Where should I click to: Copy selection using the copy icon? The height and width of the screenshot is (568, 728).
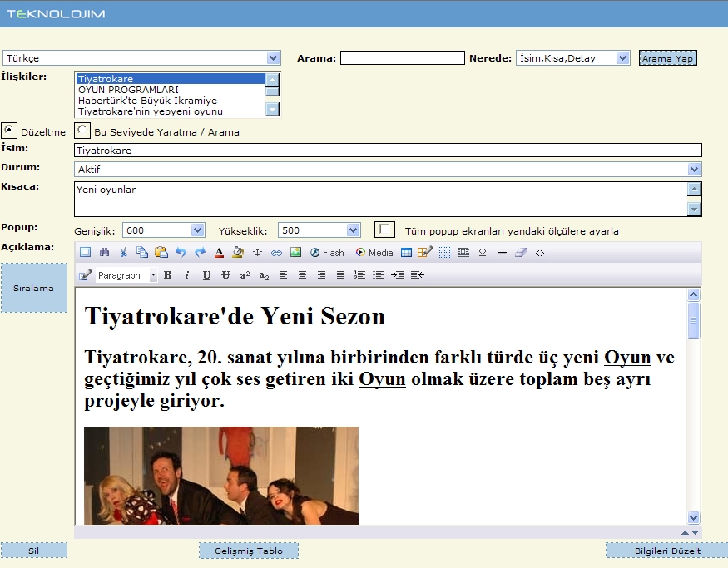tap(142, 253)
